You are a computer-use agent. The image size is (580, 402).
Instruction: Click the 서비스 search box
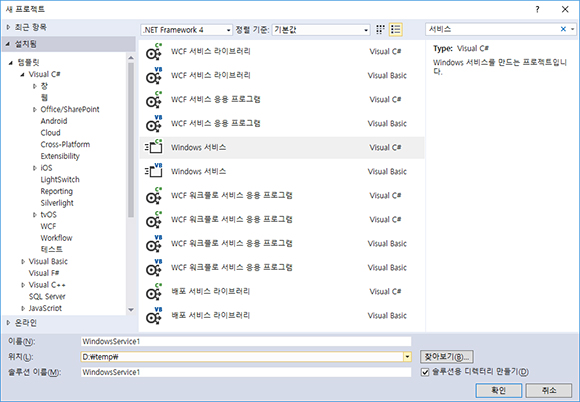(x=492, y=29)
